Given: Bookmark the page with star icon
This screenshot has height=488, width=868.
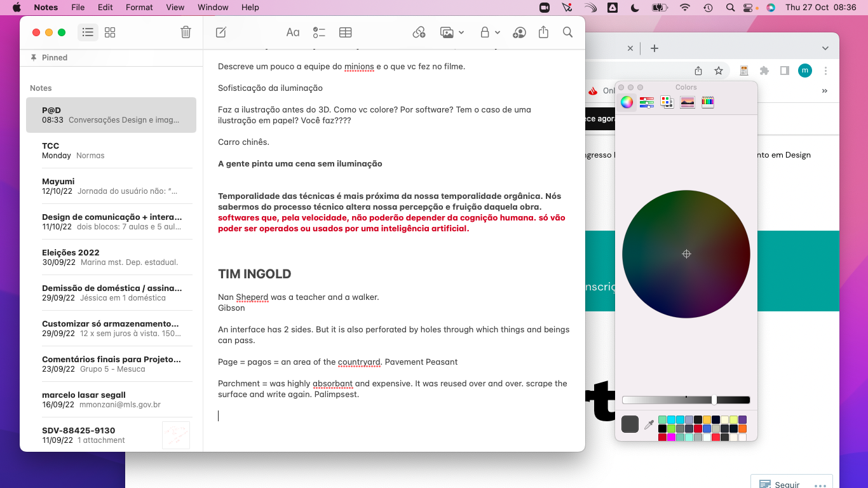Looking at the screenshot, I should coord(719,71).
